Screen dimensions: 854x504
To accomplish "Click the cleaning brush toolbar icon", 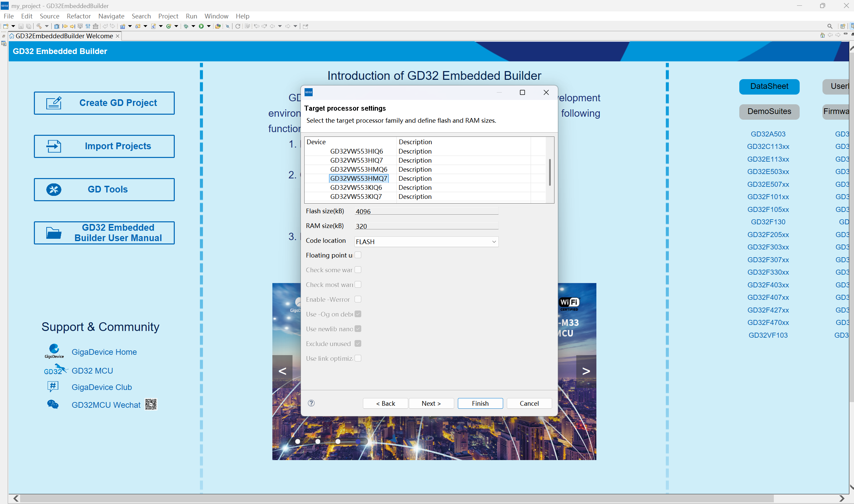I will 96,26.
